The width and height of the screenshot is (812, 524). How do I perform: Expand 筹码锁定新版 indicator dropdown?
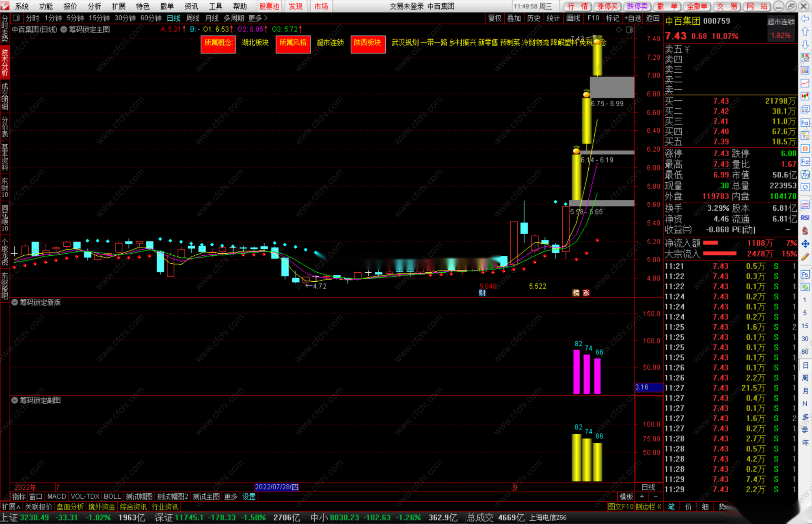(x=15, y=302)
